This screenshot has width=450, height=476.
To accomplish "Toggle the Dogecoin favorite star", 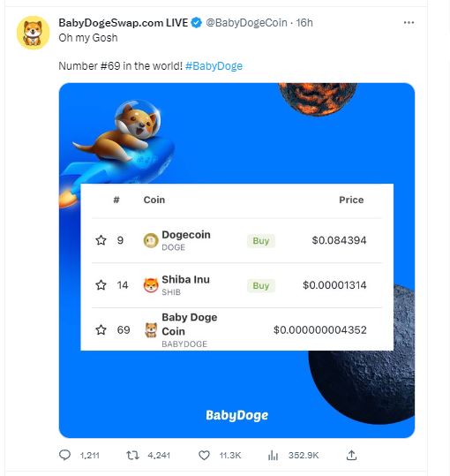I will point(101,240).
